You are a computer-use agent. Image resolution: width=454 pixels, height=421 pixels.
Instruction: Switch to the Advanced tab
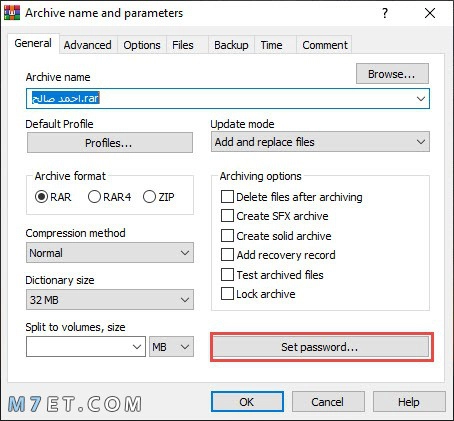pyautogui.click(x=88, y=45)
